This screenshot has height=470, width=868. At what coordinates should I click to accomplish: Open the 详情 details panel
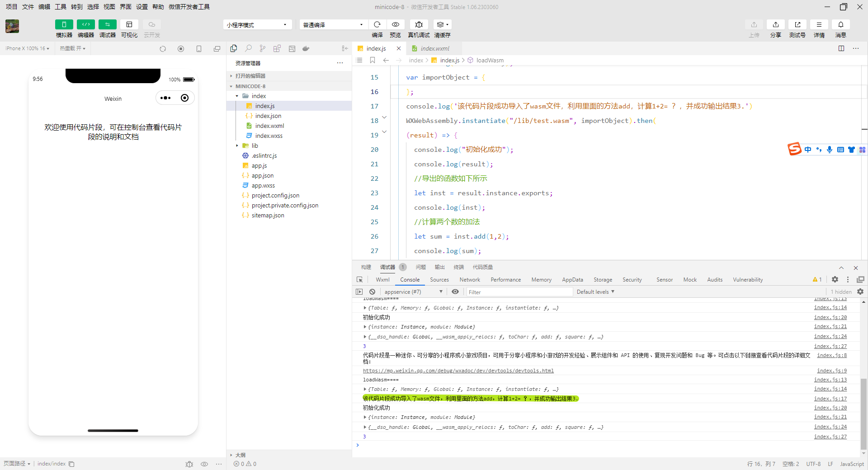(819, 24)
